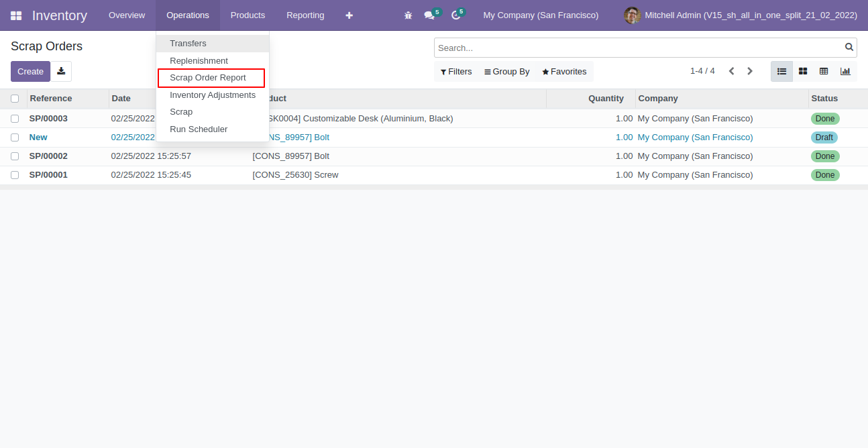Switch to pivot table view icon
The image size is (868, 448).
824,71
